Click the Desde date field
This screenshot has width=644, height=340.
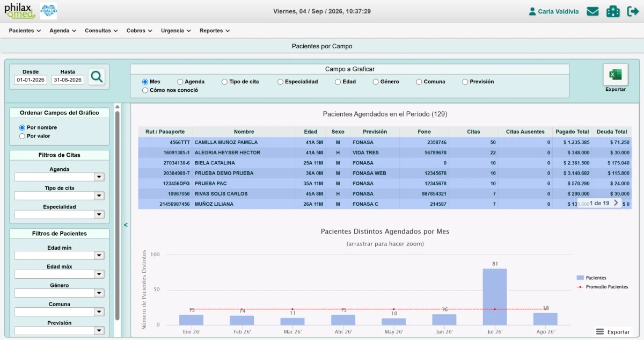coord(31,80)
